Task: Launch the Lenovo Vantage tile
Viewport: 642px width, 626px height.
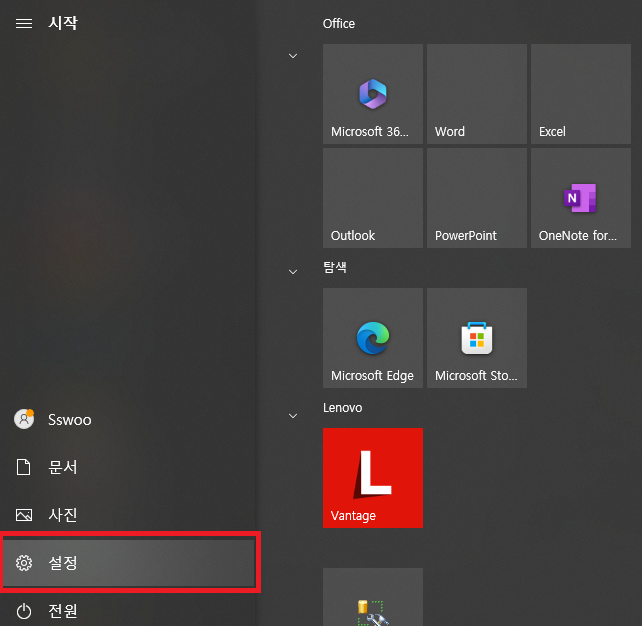Action: tap(373, 478)
